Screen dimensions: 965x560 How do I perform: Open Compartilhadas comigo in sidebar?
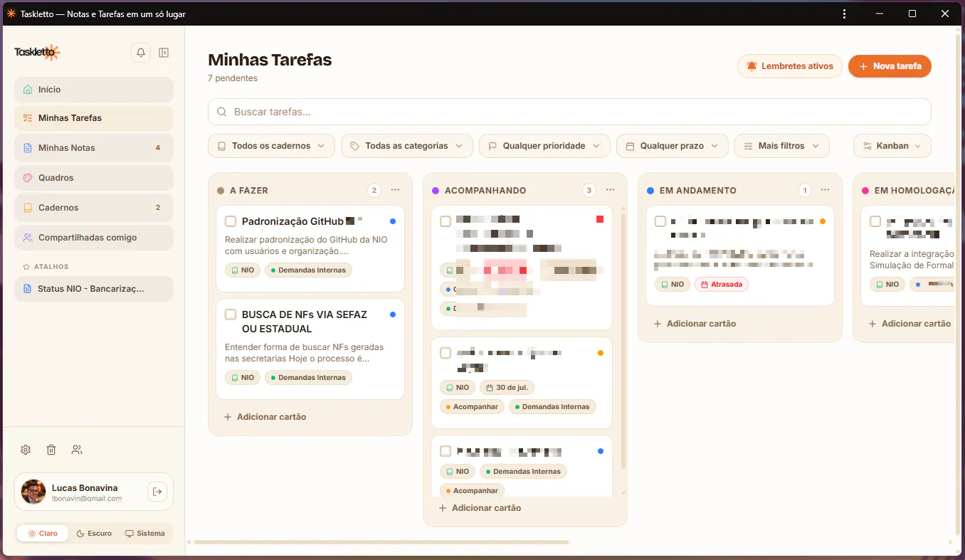click(x=94, y=238)
